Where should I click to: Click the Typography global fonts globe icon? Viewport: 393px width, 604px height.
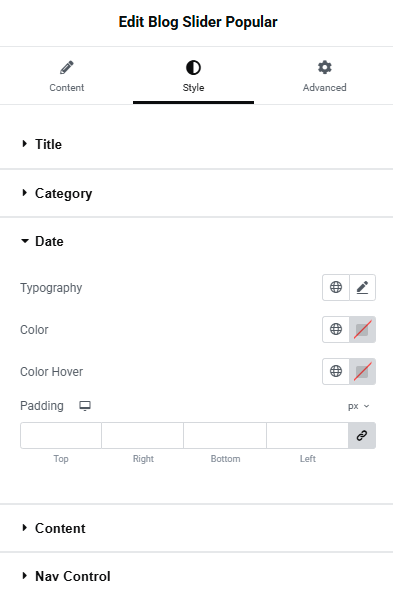pos(336,287)
